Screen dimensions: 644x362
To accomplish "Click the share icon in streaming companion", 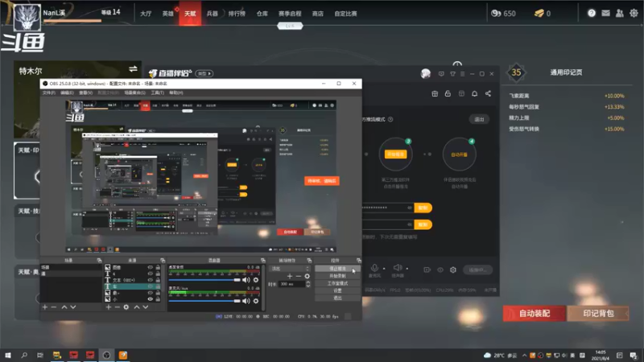I will point(488,93).
